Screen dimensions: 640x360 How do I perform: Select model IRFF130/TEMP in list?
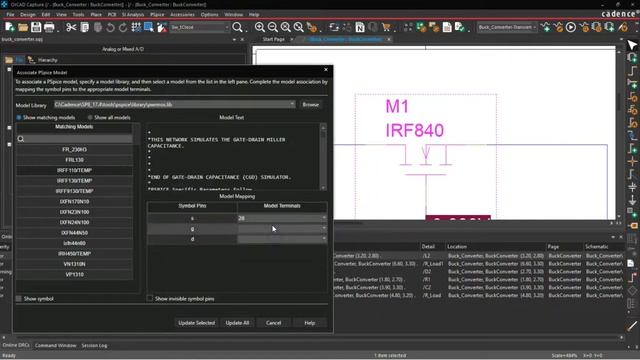74,181
